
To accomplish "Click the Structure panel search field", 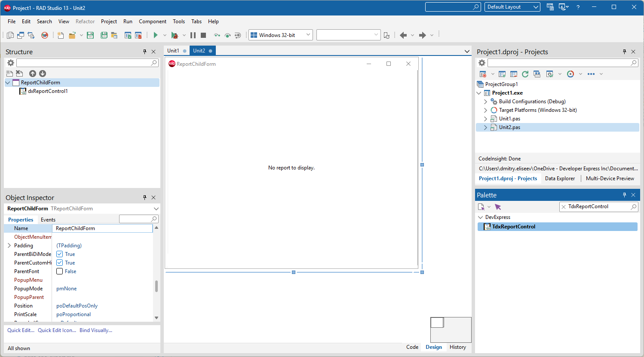I will tap(87, 63).
